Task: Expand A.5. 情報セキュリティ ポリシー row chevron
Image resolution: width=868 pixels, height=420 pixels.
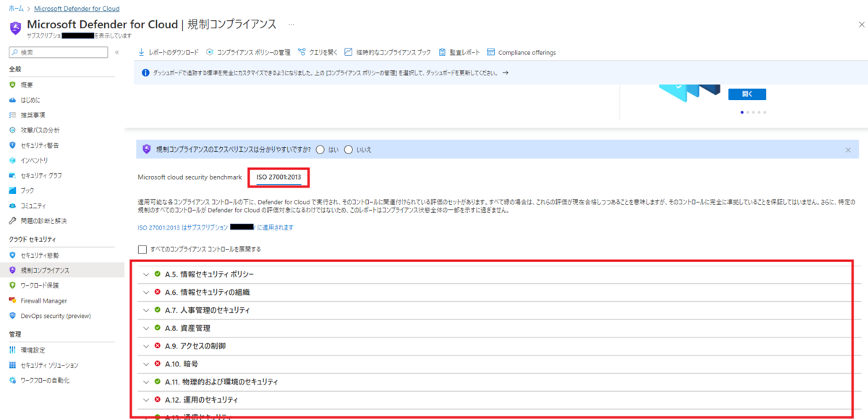Action: tap(146, 274)
